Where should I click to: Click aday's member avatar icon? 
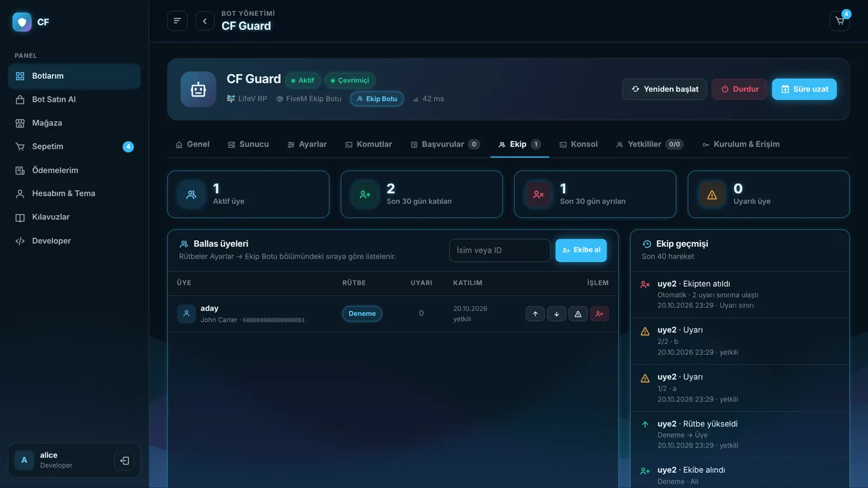click(186, 314)
